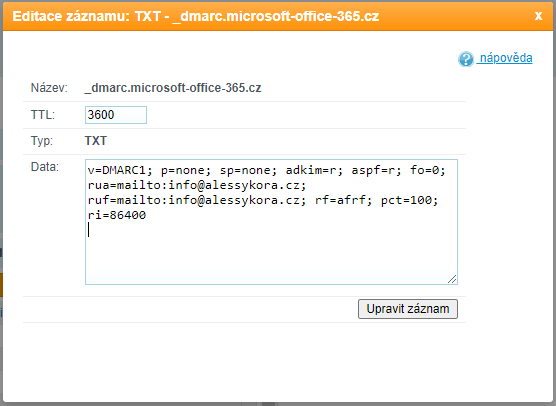The width and height of the screenshot is (556, 406).
Task: Click the TXT record type value
Action: 96,141
